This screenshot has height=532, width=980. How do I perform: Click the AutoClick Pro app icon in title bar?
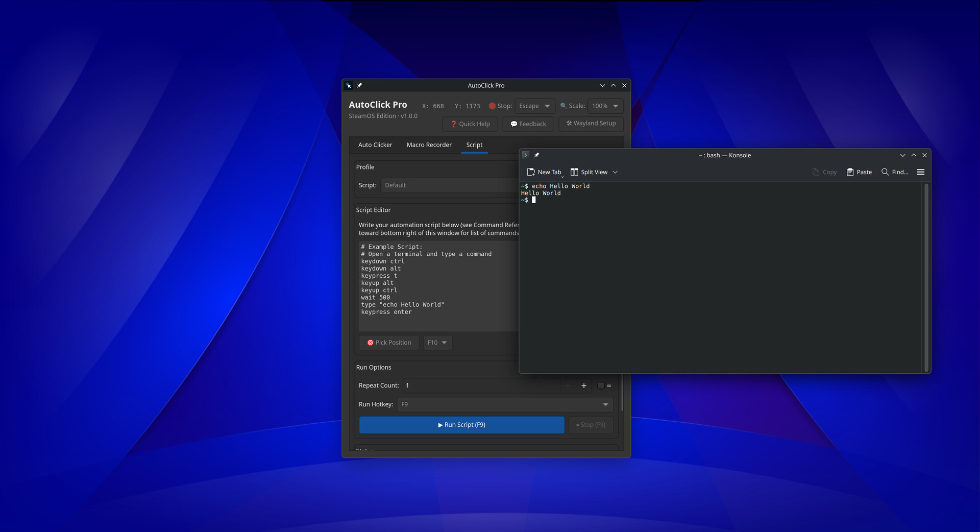(x=349, y=85)
